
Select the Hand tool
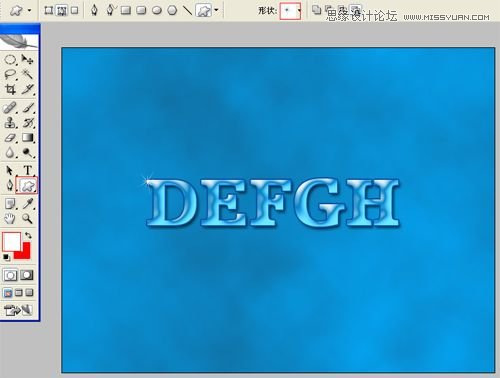(x=10, y=219)
